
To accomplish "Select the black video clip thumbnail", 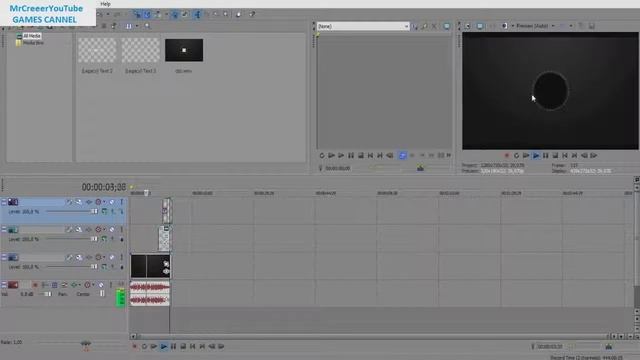I will tap(184, 50).
